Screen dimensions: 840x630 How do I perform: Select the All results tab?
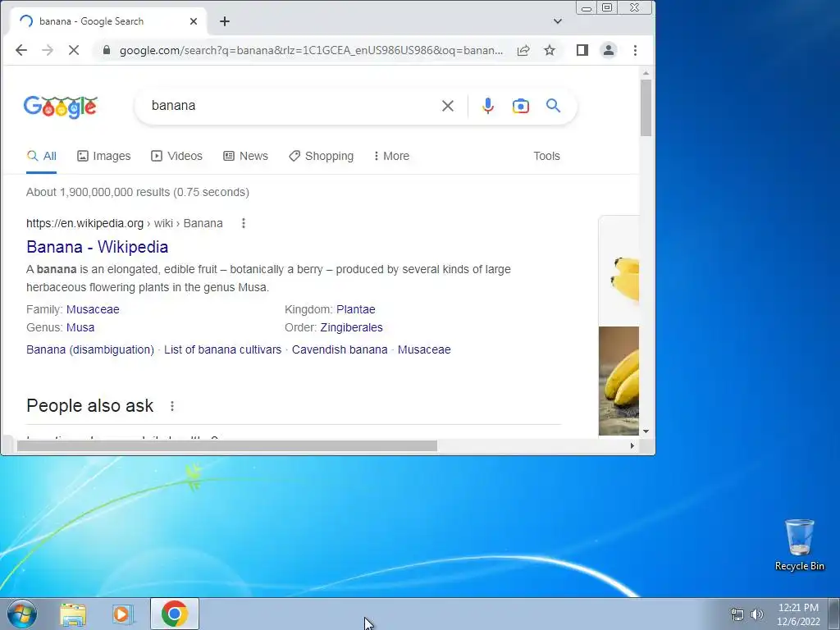tap(41, 156)
